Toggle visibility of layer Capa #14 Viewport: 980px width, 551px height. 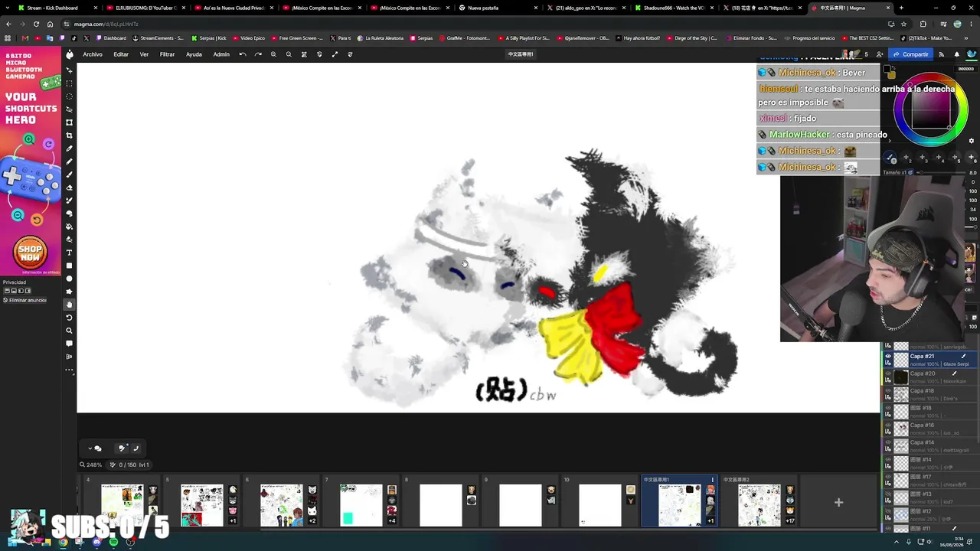(x=888, y=442)
